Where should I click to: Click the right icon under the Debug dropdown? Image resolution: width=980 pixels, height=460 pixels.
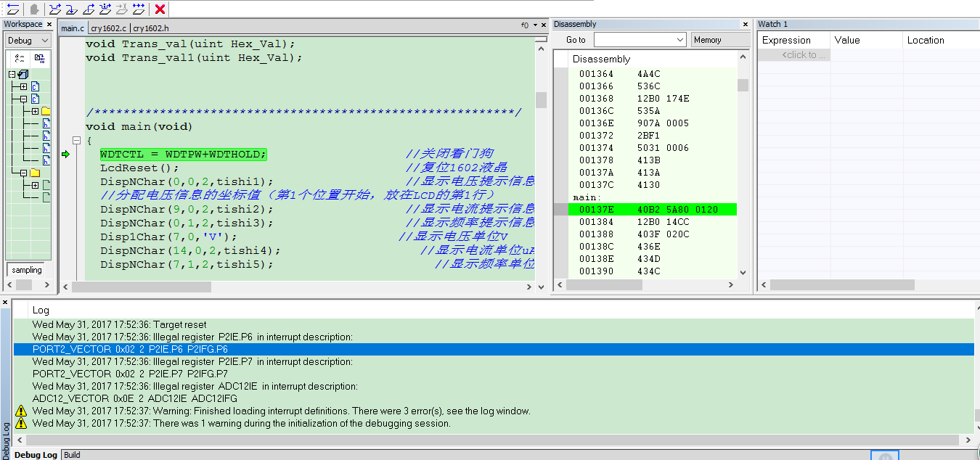(x=39, y=58)
